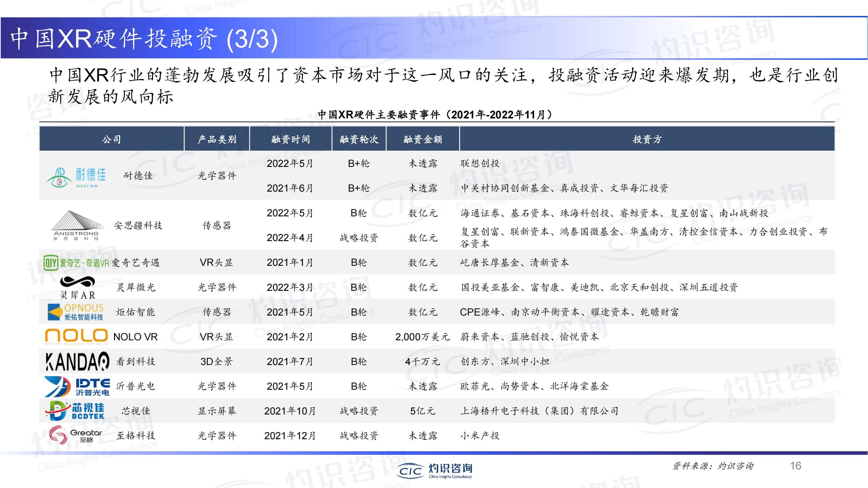Click the company name 至格科技
This screenshot has width=868, height=488.
[136, 436]
